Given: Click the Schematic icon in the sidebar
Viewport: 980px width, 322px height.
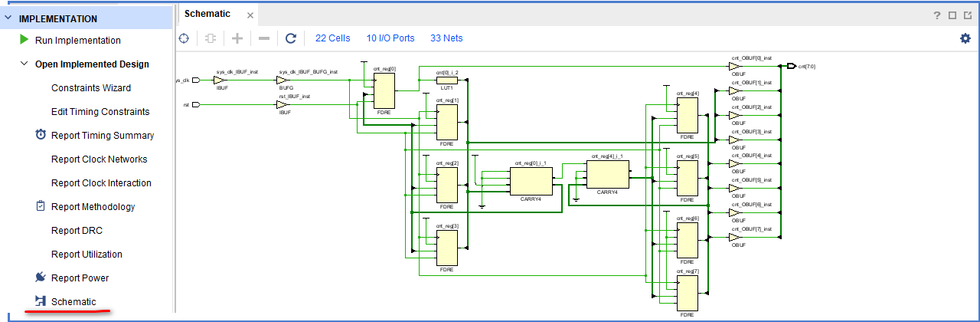Looking at the screenshot, I should click(x=41, y=301).
